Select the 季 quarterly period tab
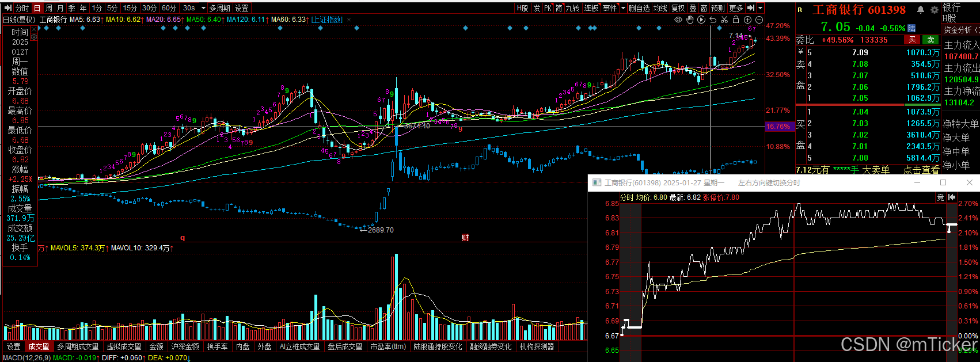980x362 pixels. click(x=72, y=8)
